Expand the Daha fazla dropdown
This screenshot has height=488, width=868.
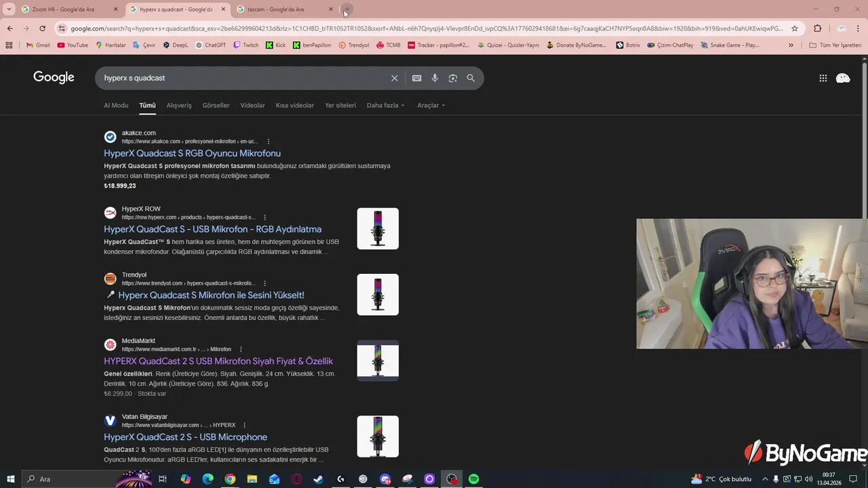point(385,106)
